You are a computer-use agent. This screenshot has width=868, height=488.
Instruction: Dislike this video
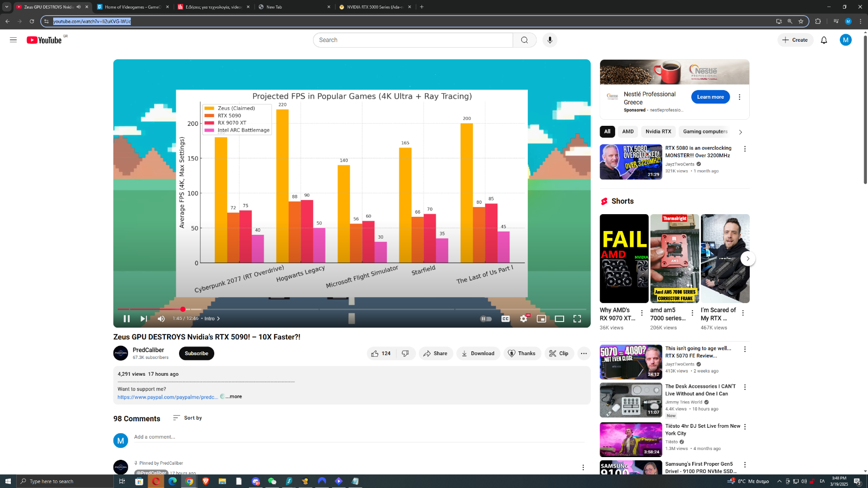pos(406,354)
